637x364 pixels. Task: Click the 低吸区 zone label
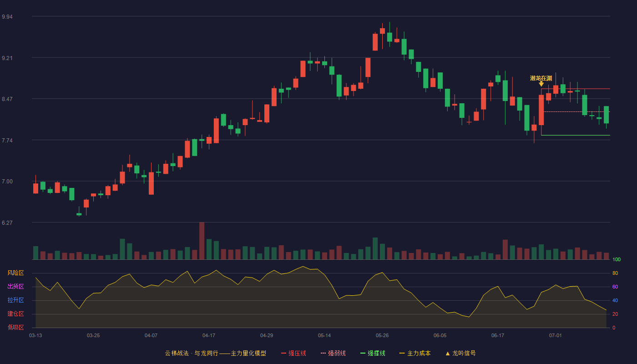click(15, 327)
